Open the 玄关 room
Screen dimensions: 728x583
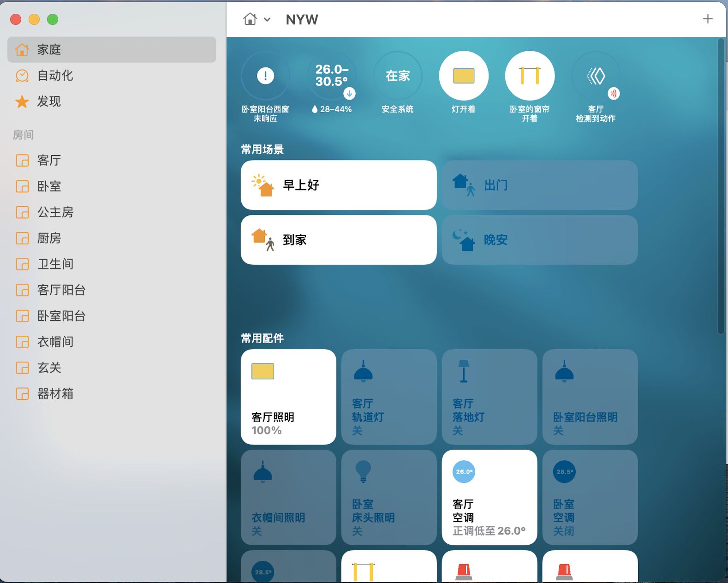click(x=112, y=368)
